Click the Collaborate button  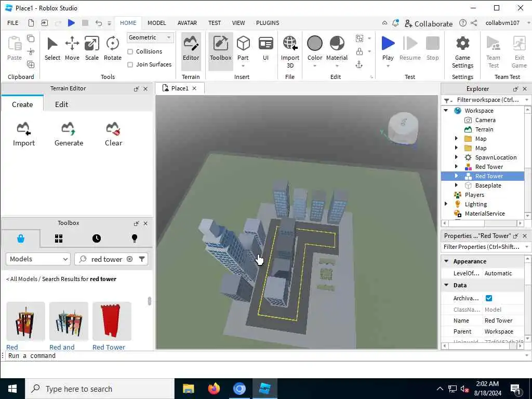click(x=428, y=24)
